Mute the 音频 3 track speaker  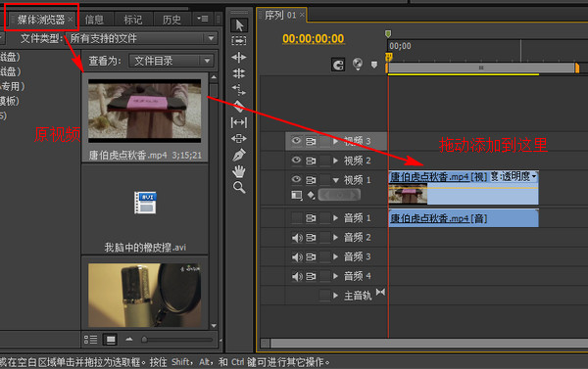pos(297,257)
